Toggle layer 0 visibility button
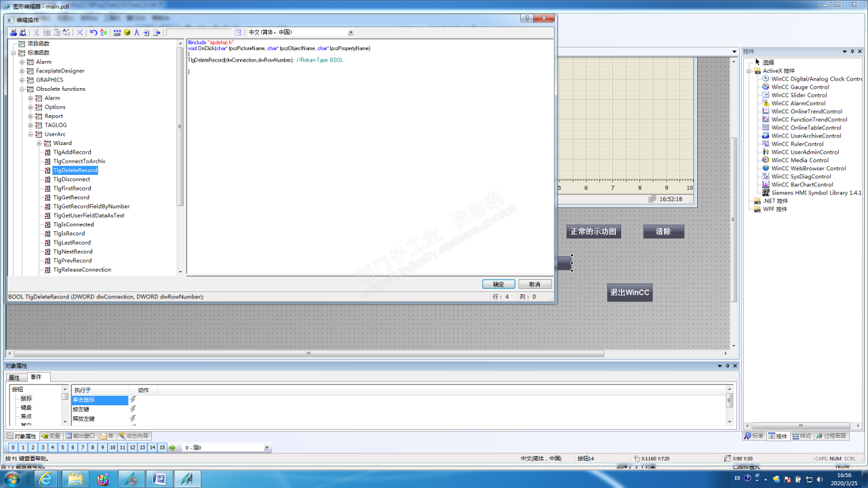Image resolution: width=868 pixels, height=488 pixels. tap(13, 448)
